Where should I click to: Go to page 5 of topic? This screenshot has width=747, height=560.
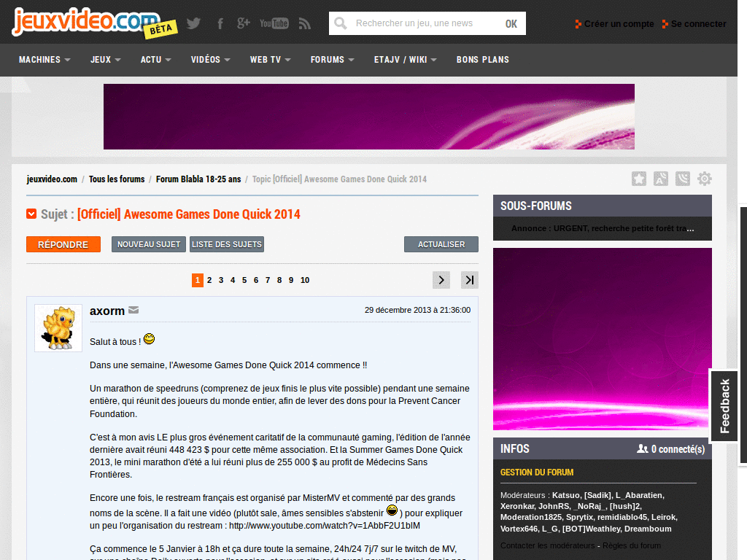[x=244, y=280]
